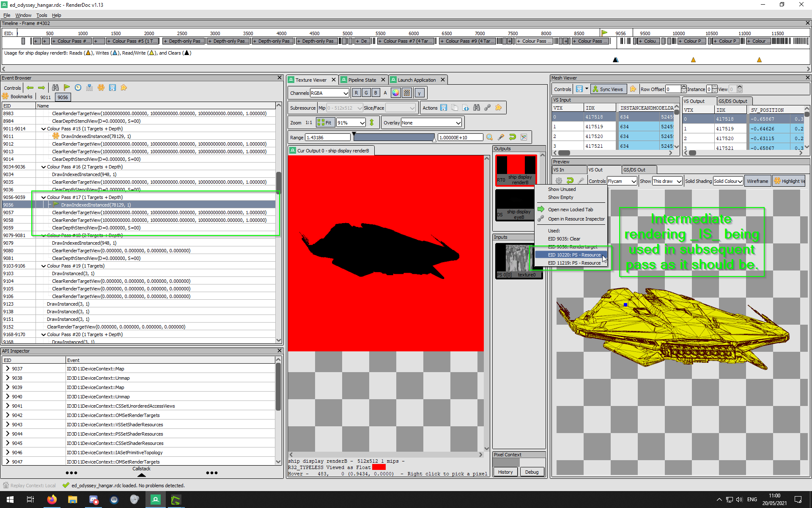Click the open texture list binoculars icon
Viewport: 812px width, 508px height.
pyautogui.click(x=477, y=108)
